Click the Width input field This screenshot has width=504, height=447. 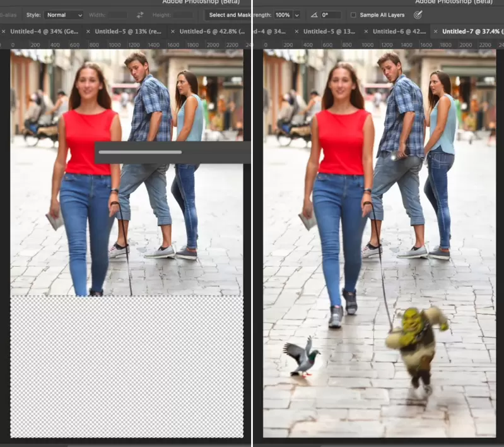pos(117,15)
